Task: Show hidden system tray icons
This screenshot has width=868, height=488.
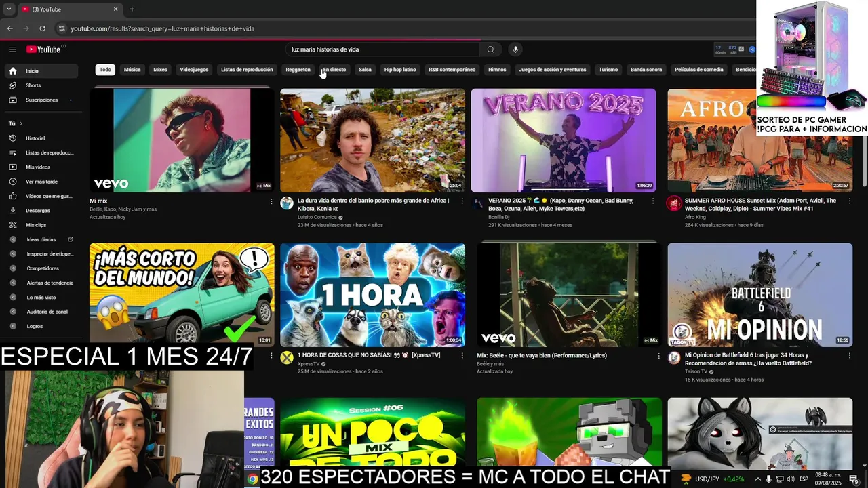Action: coord(757,479)
